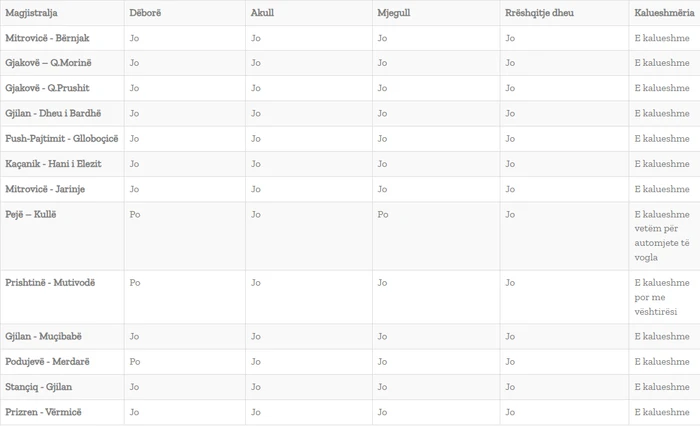This screenshot has height=426, width=700.
Task: Select the Rrëshqitje dheu column header
Action: point(539,12)
